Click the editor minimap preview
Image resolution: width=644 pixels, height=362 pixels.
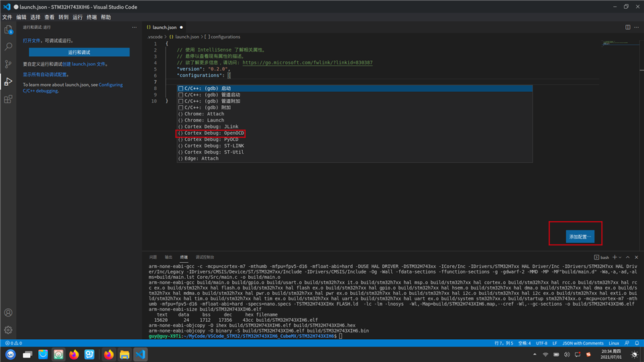(619, 43)
